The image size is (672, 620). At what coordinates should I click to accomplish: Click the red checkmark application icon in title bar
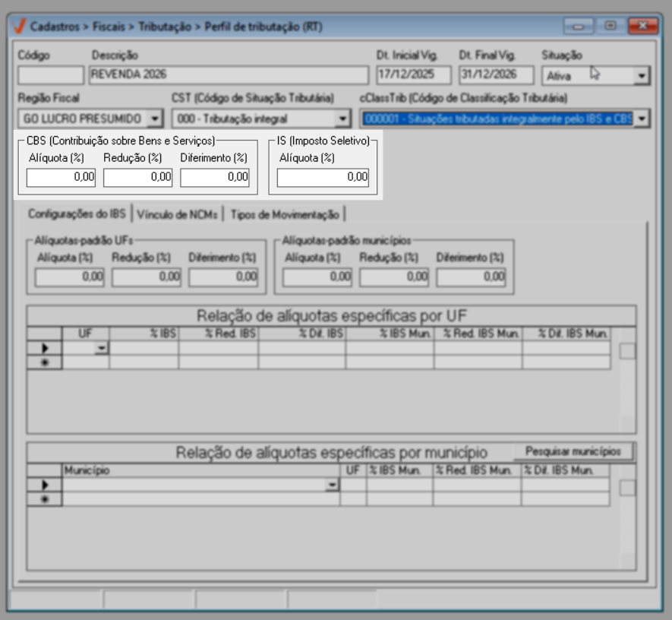coord(19,26)
